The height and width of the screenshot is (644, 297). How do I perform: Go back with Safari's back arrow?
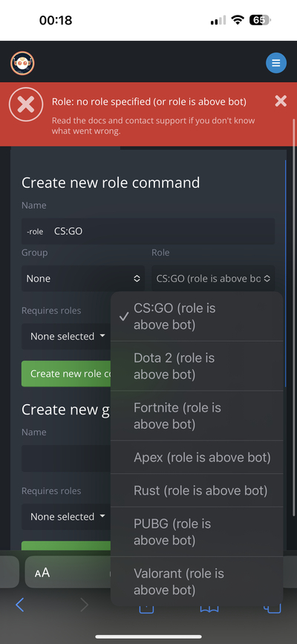tap(20, 605)
